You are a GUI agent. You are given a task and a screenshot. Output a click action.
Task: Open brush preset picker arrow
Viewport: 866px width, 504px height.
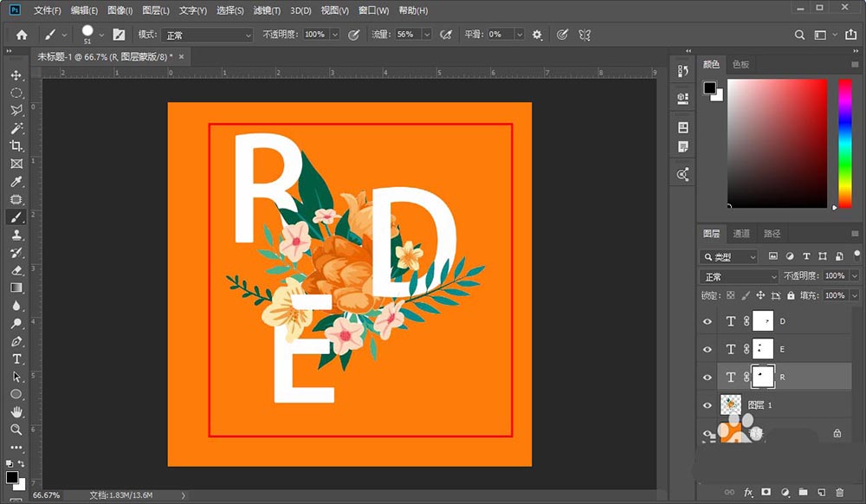point(101,35)
